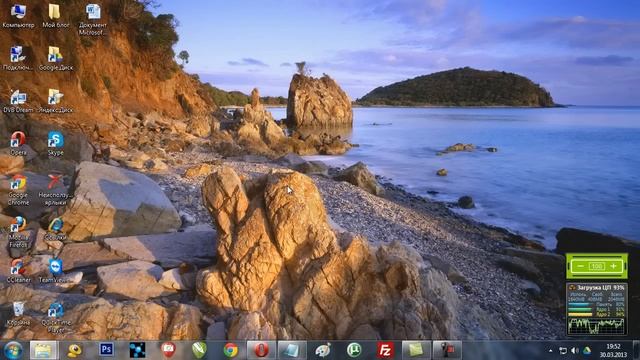Click the green Ядро 1 usage bar
The width and height of the screenshot is (640, 360).
580,310
